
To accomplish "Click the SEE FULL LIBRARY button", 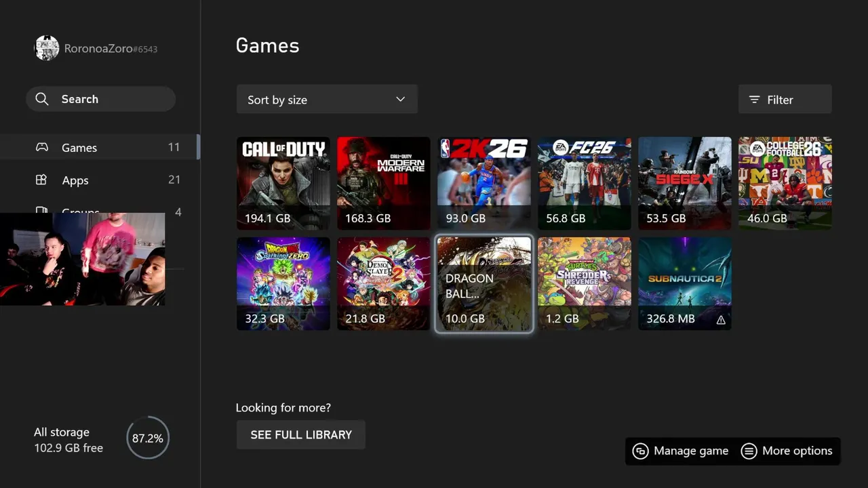I will pos(301,434).
